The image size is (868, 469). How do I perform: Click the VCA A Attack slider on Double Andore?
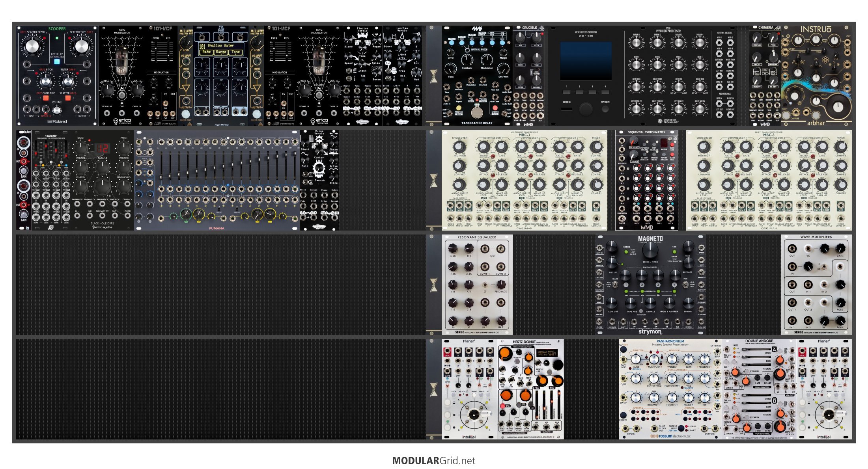756,350
